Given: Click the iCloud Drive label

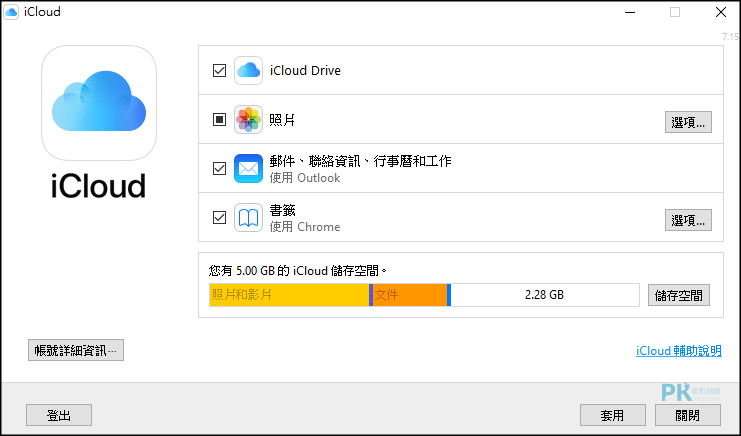Looking at the screenshot, I should click(x=305, y=70).
